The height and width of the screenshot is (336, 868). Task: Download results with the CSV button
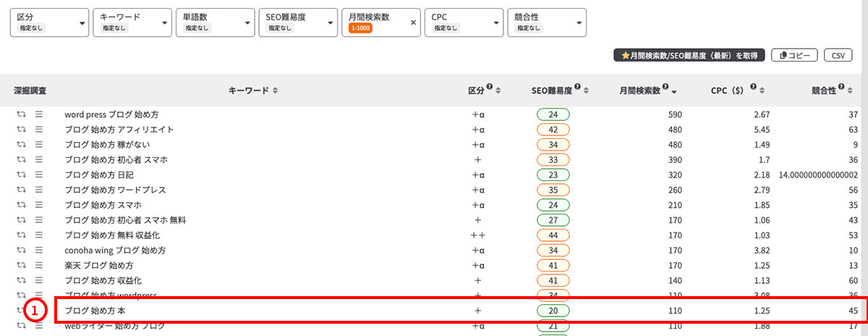(x=838, y=55)
